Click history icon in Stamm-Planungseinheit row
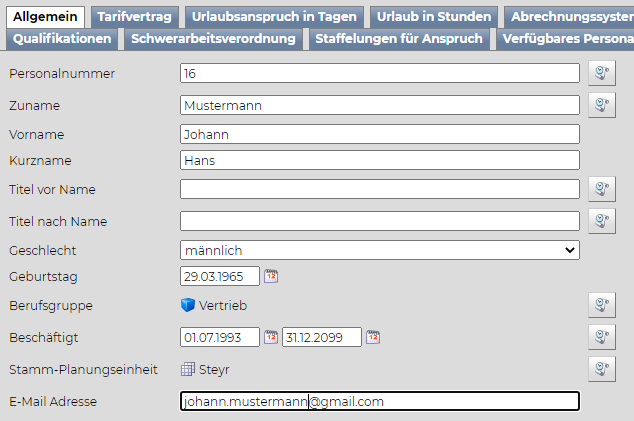 tap(601, 369)
